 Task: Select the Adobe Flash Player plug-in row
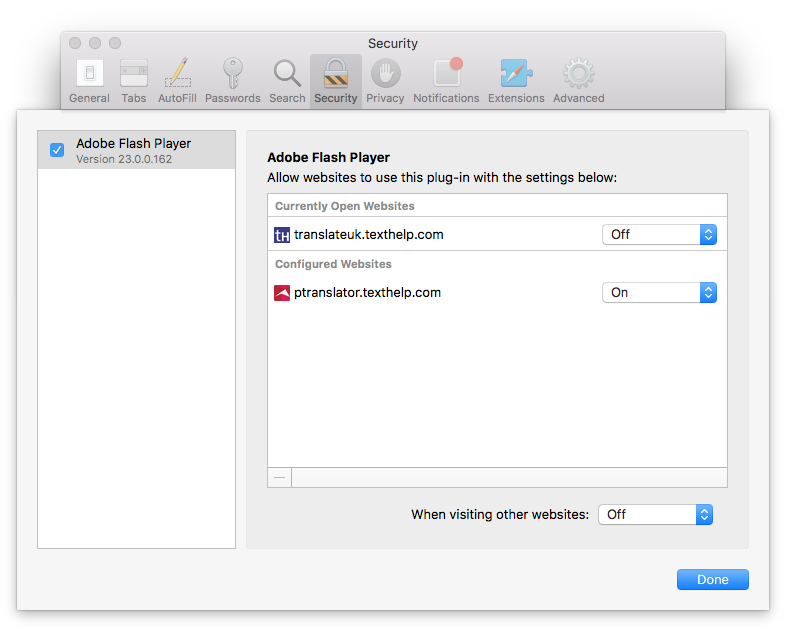pos(136,150)
